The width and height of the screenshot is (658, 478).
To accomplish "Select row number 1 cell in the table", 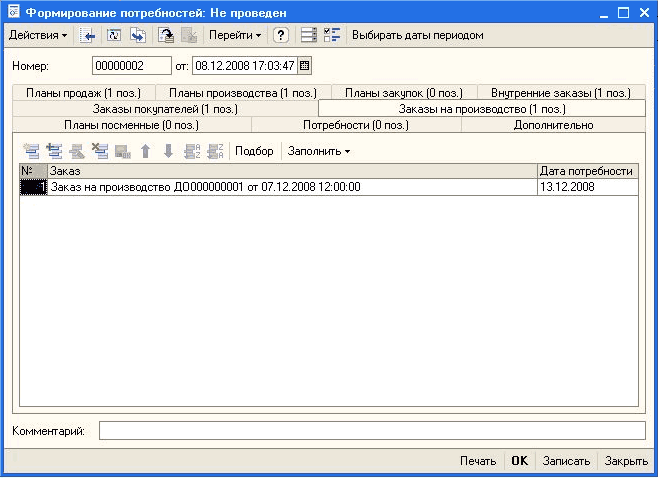I will coord(34,187).
